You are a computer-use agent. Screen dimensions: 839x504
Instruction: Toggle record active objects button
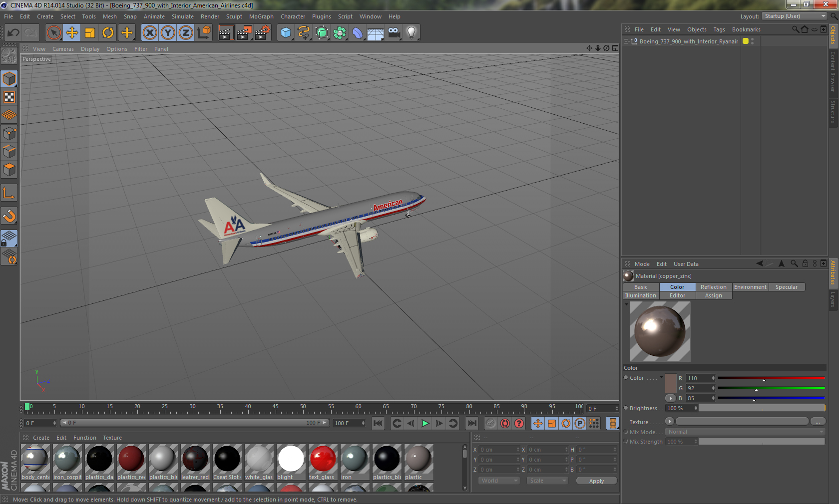tap(491, 423)
